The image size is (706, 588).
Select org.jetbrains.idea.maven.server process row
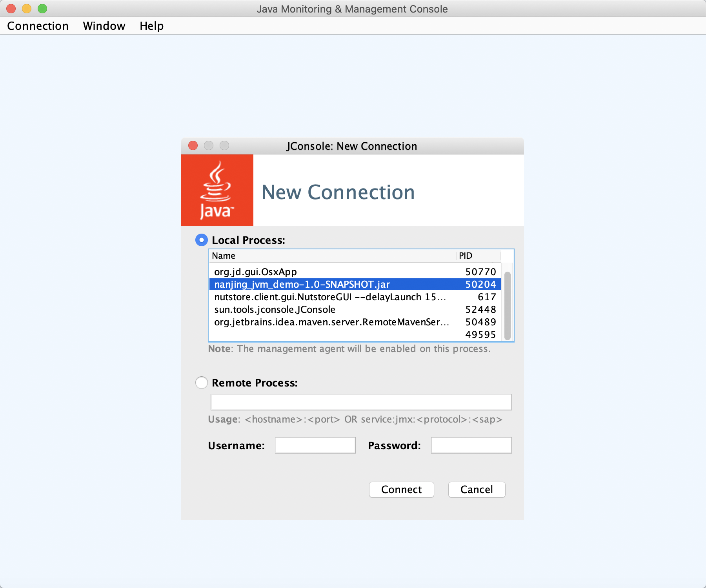tap(355, 322)
